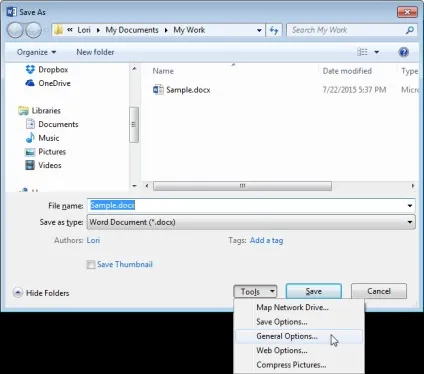Open the File name history dropdown arrow

410,206
